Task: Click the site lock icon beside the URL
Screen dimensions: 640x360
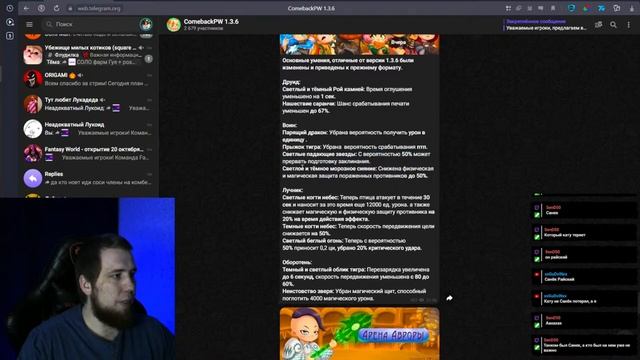Action: click(71, 8)
